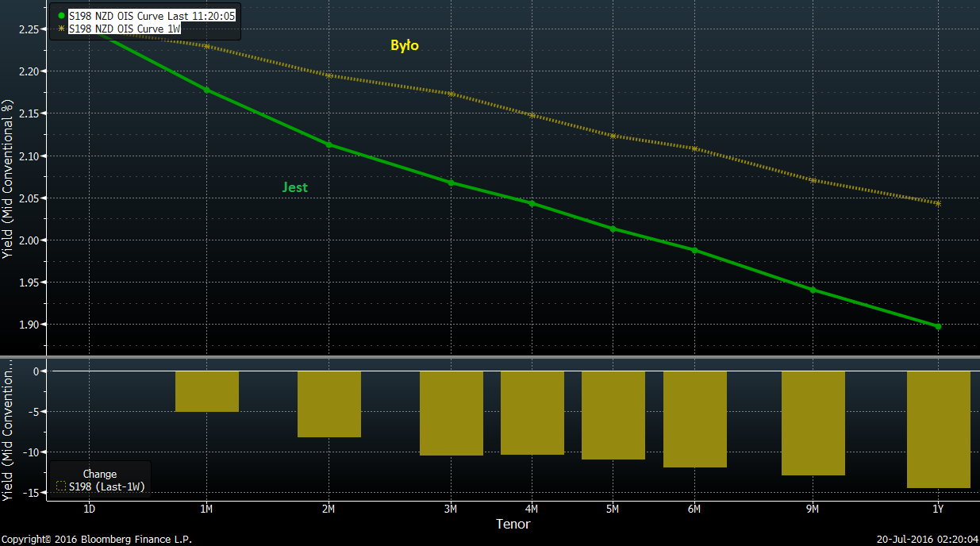
Task: Click the largest change bar at 1Y
Action: [938, 429]
